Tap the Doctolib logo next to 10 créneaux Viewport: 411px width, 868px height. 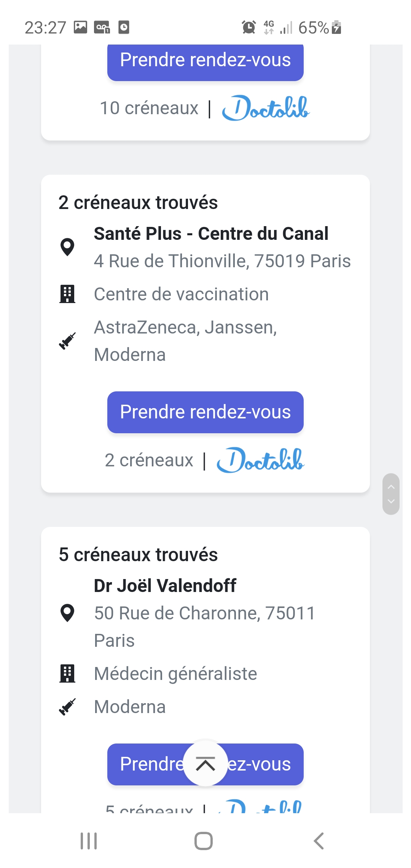pyautogui.click(x=266, y=108)
